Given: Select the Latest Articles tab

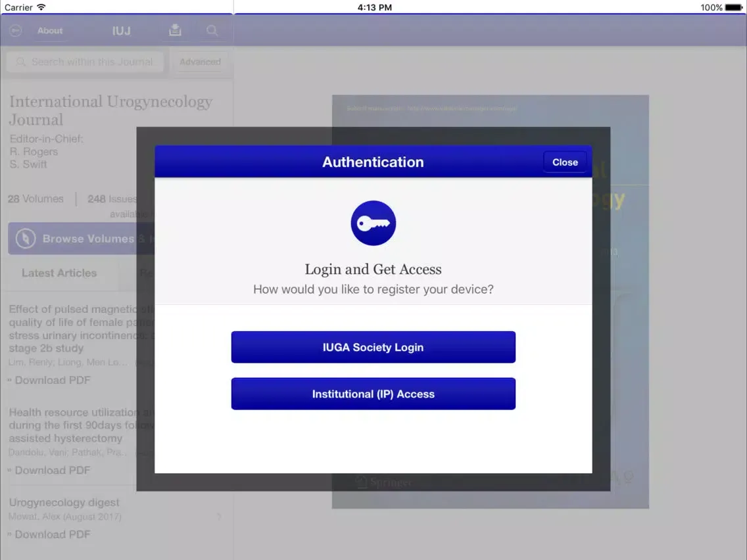Looking at the screenshot, I should point(59,273).
